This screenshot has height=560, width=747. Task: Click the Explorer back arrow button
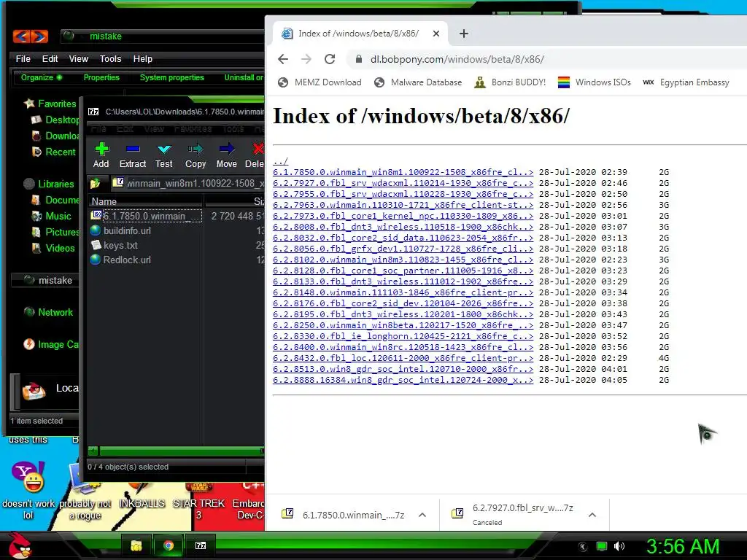21,36
